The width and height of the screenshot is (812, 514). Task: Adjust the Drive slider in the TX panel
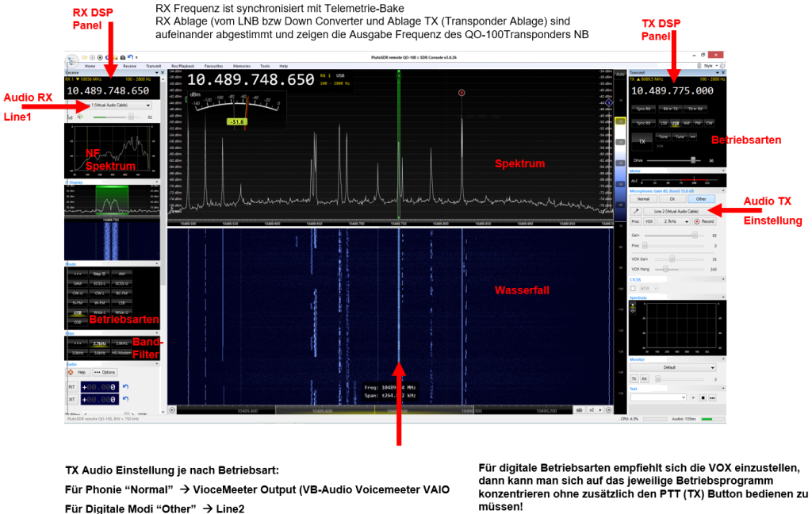click(x=693, y=159)
